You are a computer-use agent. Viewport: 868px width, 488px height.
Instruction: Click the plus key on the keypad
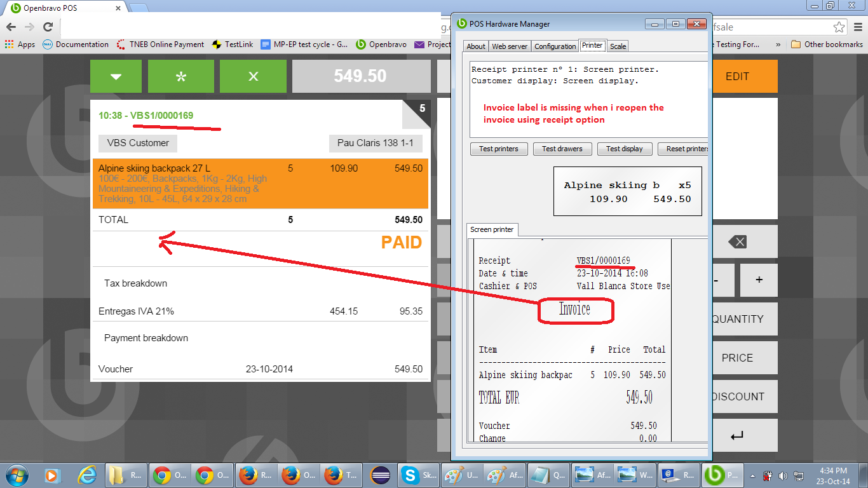[x=759, y=280]
